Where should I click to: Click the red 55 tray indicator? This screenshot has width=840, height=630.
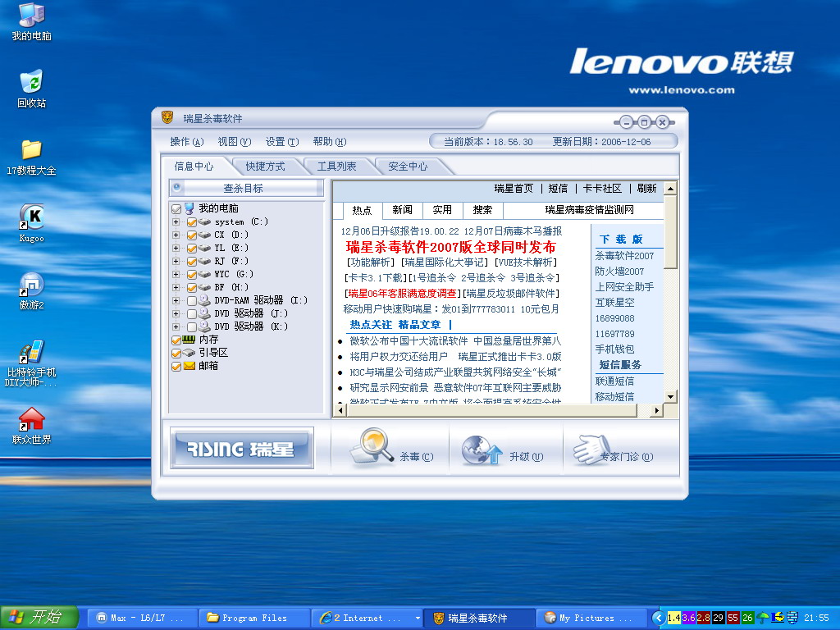click(x=733, y=618)
